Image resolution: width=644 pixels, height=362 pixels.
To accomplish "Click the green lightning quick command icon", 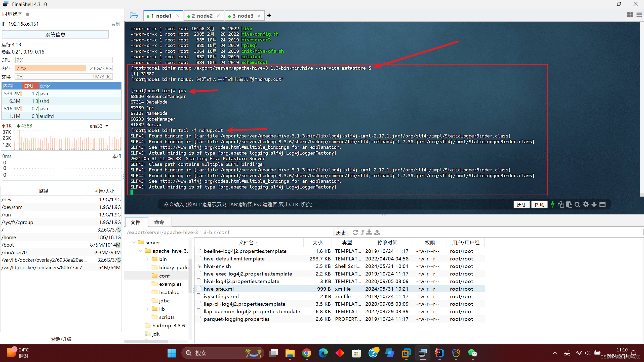I will coord(553,204).
